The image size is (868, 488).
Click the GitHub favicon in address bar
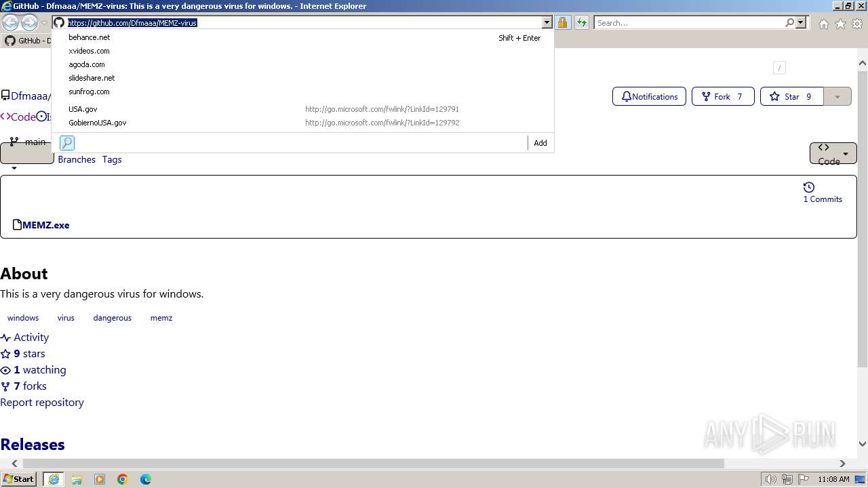pyautogui.click(x=59, y=22)
